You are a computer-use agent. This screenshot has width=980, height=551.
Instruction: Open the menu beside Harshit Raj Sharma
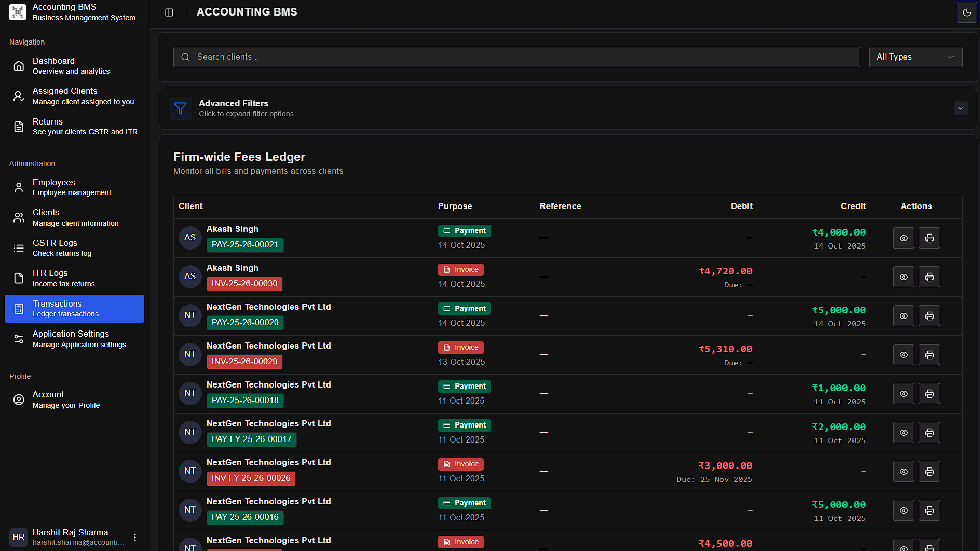pyautogui.click(x=135, y=537)
